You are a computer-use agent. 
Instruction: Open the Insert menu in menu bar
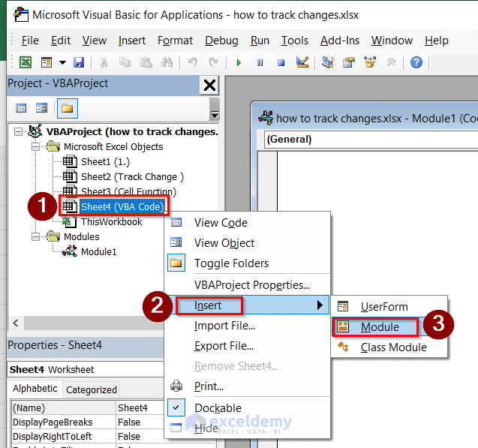[x=132, y=41]
